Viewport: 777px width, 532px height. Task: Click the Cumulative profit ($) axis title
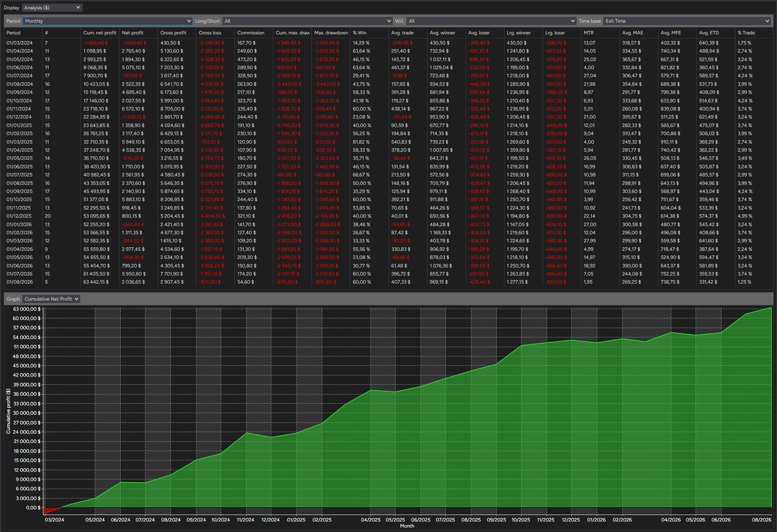coord(8,411)
